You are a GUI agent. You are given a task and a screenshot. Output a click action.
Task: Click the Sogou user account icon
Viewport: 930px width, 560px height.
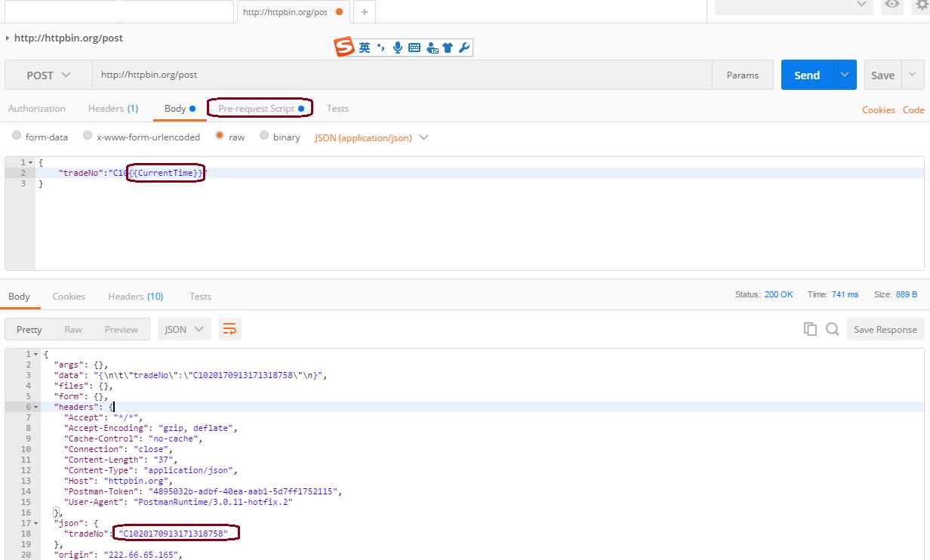coord(432,48)
